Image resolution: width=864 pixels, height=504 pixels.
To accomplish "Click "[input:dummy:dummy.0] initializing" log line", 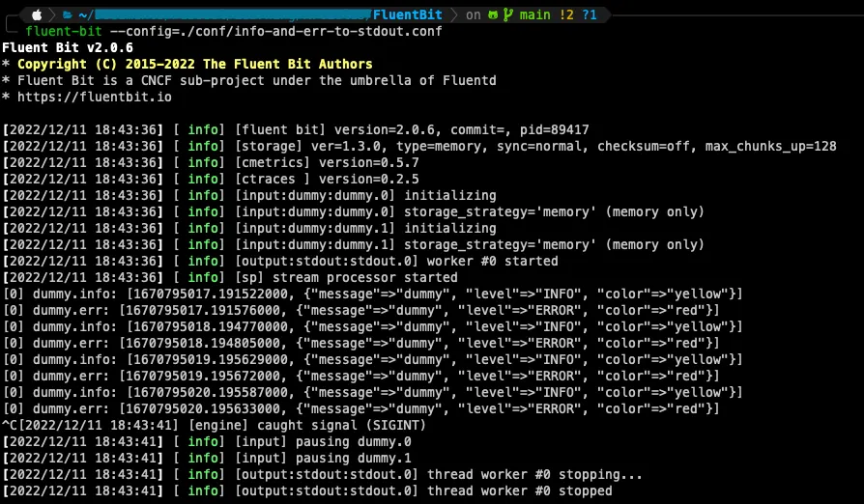I will 249,195.
